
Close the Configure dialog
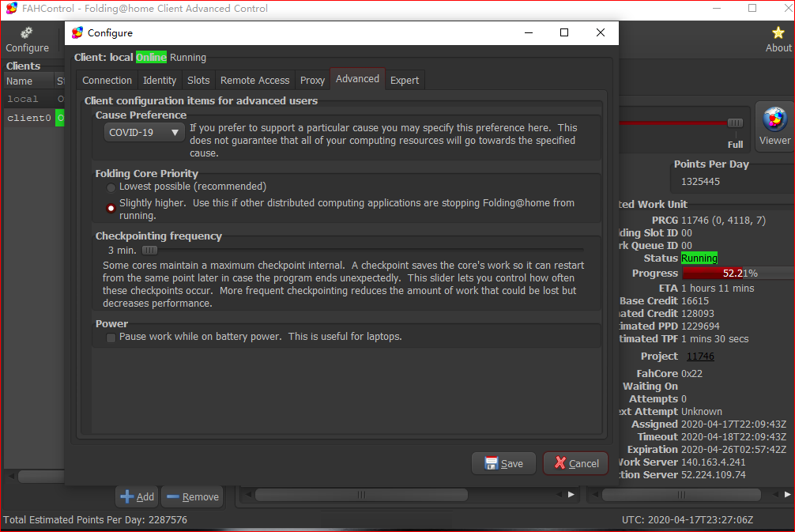pos(601,32)
